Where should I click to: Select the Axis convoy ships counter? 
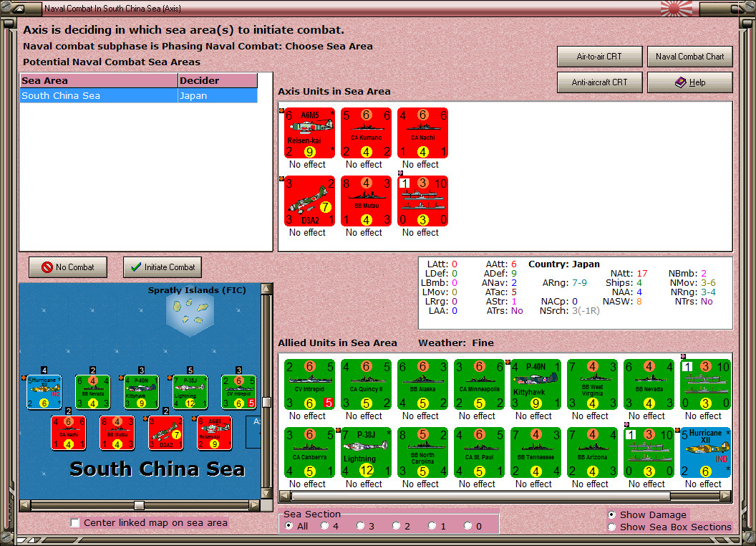423,201
